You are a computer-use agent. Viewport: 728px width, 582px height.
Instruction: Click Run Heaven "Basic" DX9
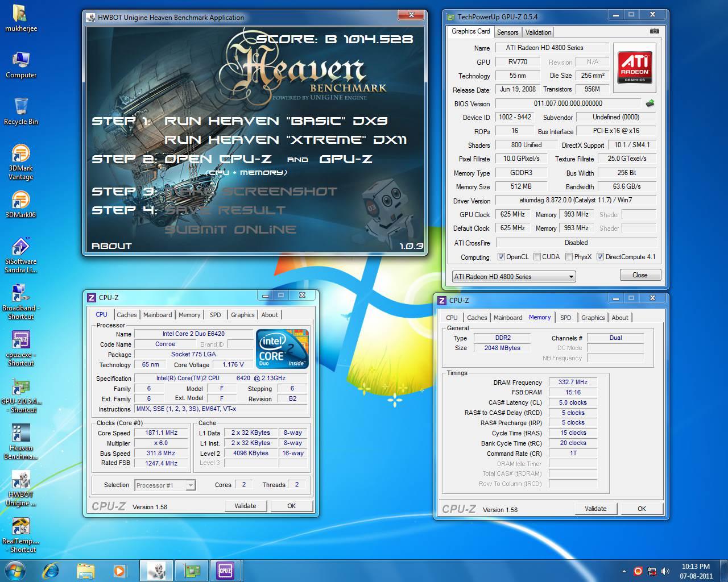(x=276, y=121)
